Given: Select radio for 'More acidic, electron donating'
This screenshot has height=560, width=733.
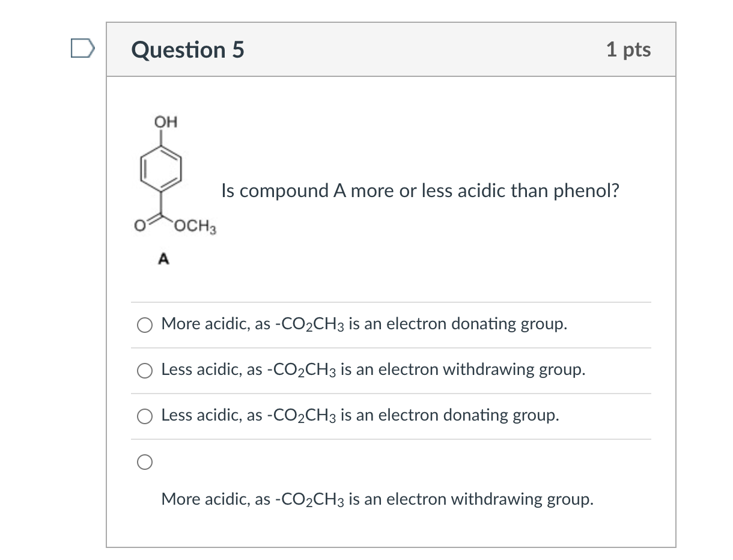Looking at the screenshot, I should 144,325.
